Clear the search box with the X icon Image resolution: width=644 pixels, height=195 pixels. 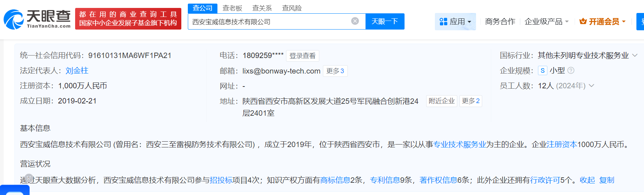[x=355, y=21]
